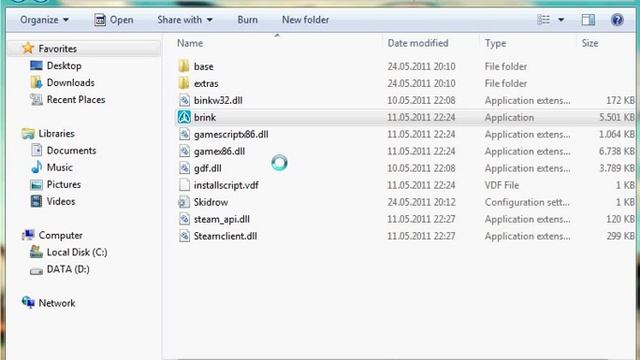Click the 'VDF File' type cell
Viewport: 640px width, 360px height.
tap(502, 185)
